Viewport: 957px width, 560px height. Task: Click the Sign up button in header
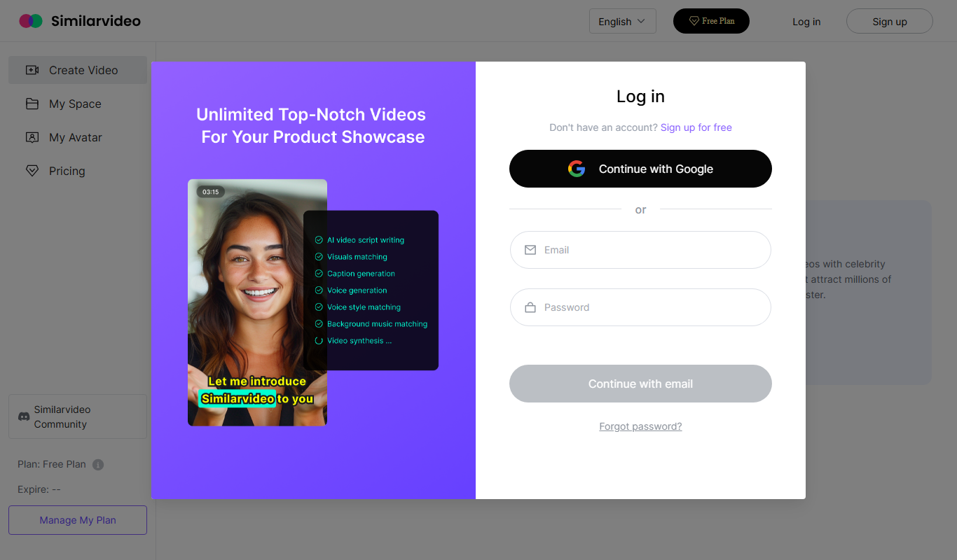tap(890, 21)
